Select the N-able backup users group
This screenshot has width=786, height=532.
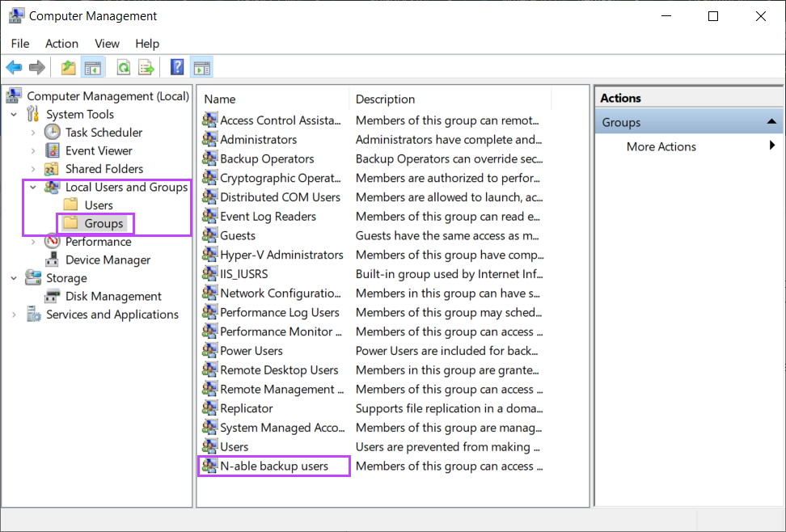pyautogui.click(x=273, y=467)
